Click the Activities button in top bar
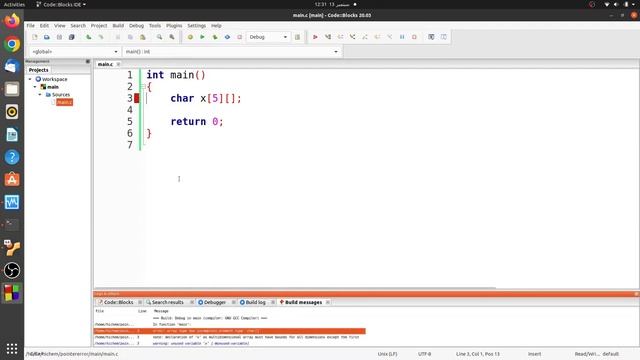This screenshot has width=640, height=360. pyautogui.click(x=14, y=4)
